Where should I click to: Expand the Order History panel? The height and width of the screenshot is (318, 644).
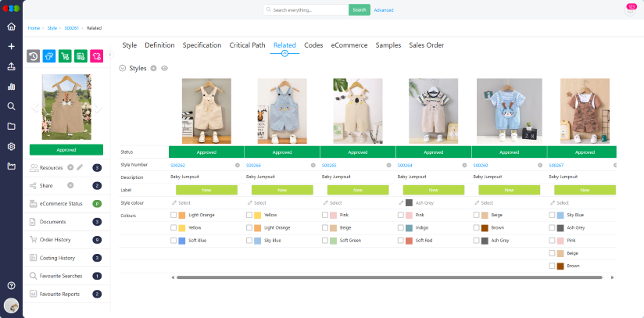coord(55,240)
